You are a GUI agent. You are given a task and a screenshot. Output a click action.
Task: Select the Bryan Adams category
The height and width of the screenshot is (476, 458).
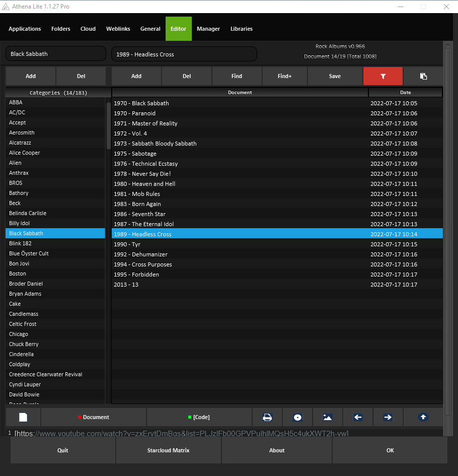(55, 294)
